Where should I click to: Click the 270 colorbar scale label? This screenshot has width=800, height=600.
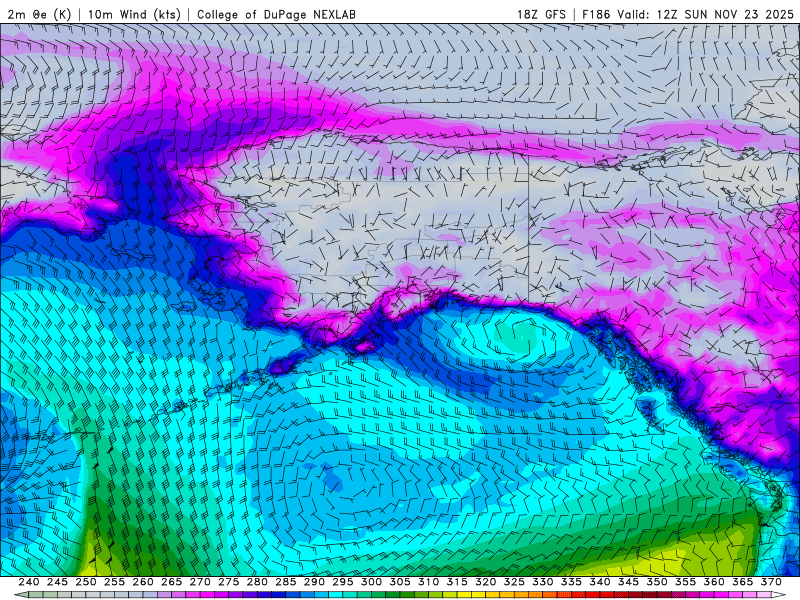(x=200, y=582)
